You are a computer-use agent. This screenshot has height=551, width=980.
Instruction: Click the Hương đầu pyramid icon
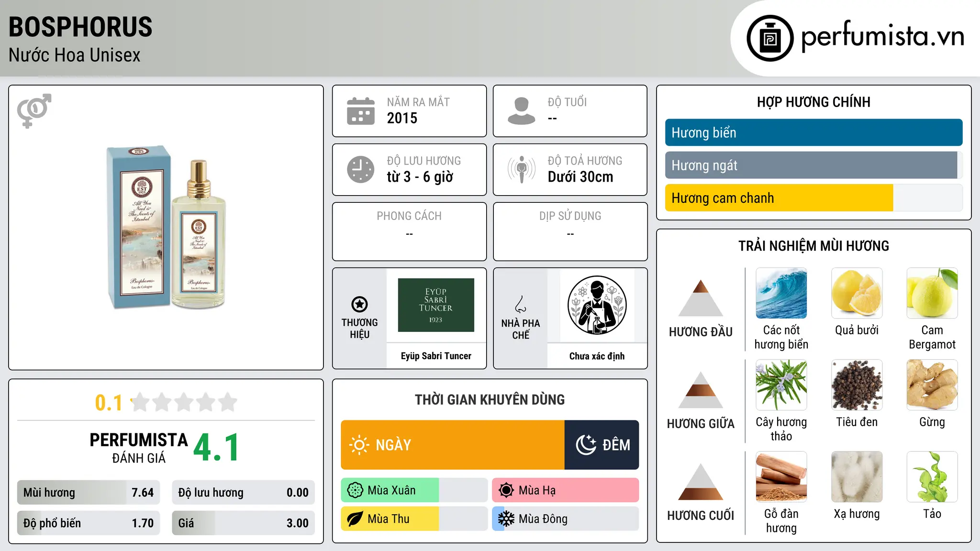point(701,298)
